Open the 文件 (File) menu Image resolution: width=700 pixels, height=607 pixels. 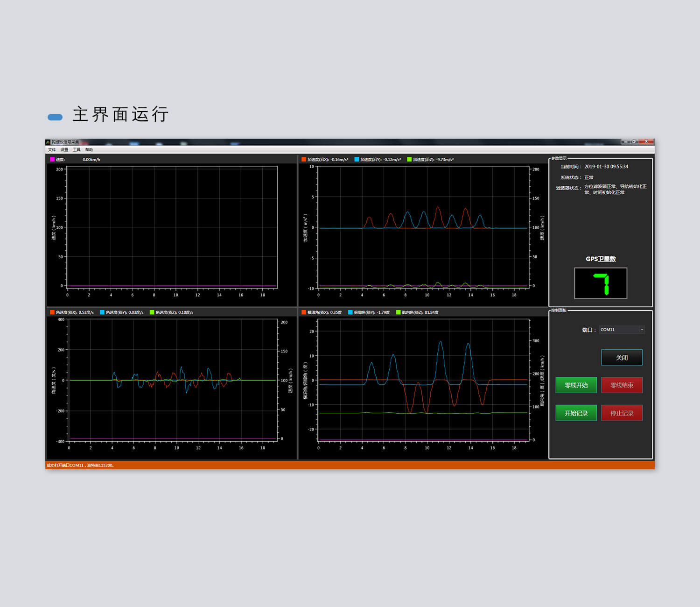(52, 150)
